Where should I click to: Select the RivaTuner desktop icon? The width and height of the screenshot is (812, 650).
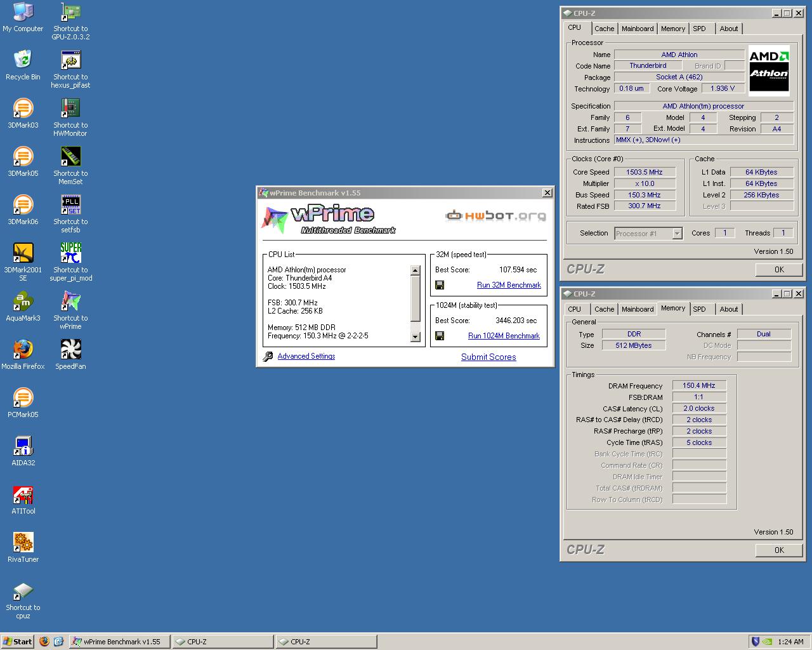click(x=23, y=548)
